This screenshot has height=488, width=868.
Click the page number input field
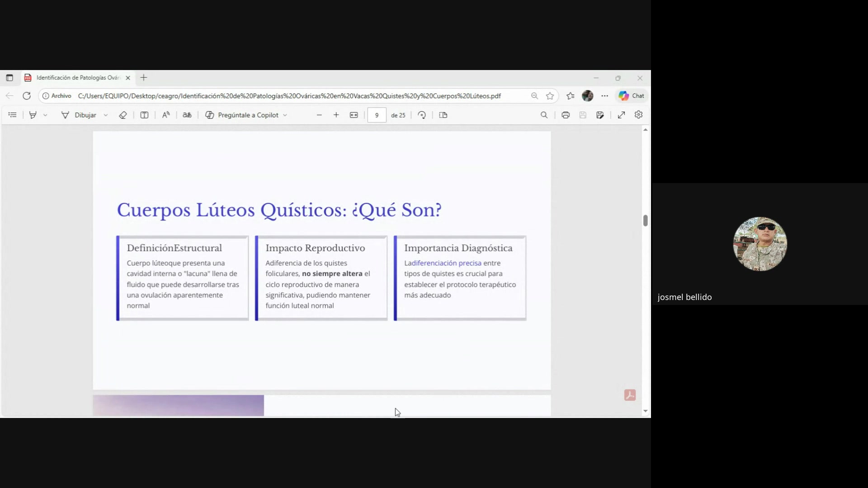377,115
